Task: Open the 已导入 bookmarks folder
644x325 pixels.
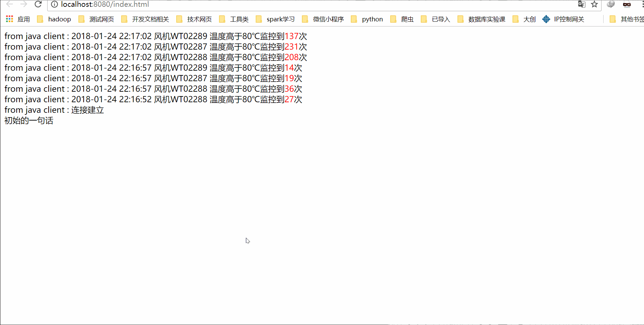Action: point(441,19)
